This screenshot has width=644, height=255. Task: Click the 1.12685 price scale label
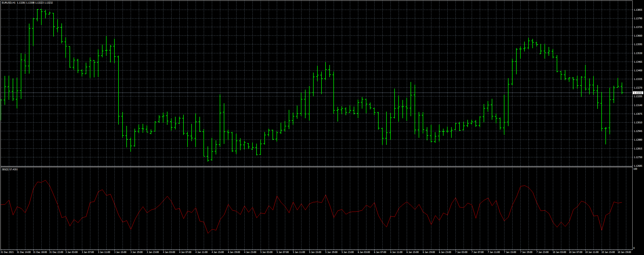tap(638, 166)
